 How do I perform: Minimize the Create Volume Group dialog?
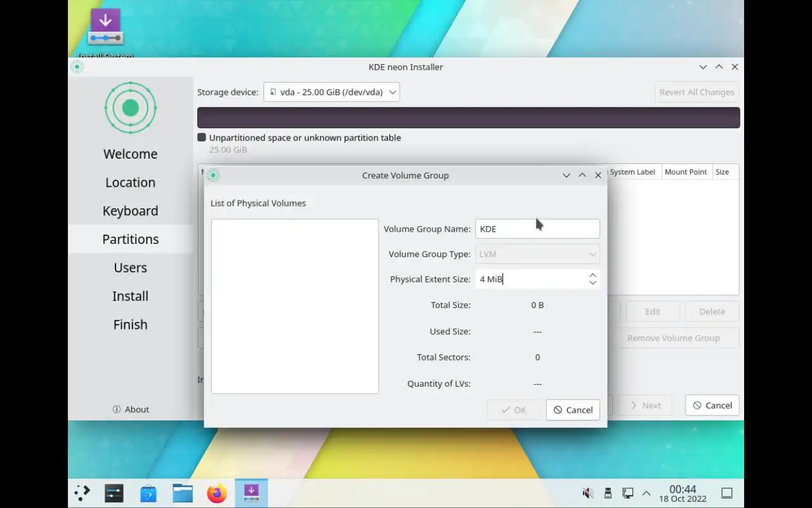566,175
